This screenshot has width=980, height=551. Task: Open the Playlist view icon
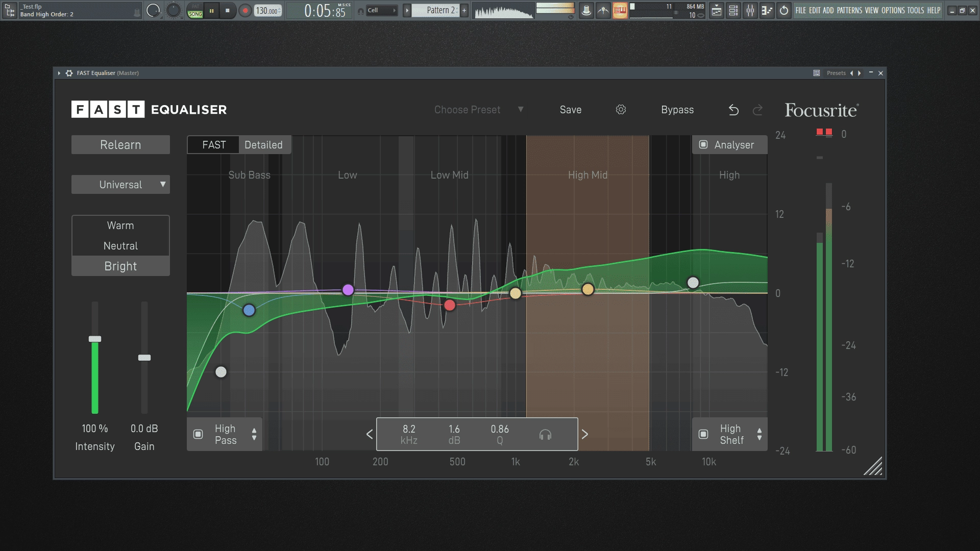point(717,10)
